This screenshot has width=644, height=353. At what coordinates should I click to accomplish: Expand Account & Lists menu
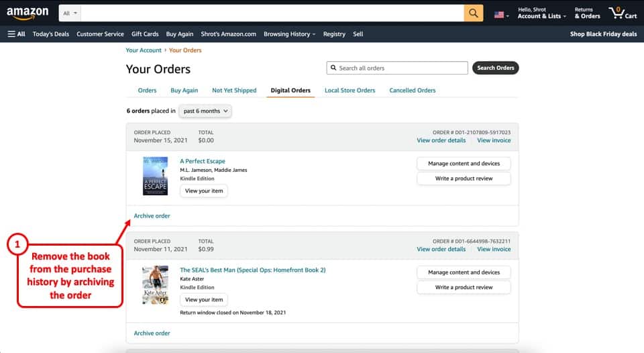(542, 13)
